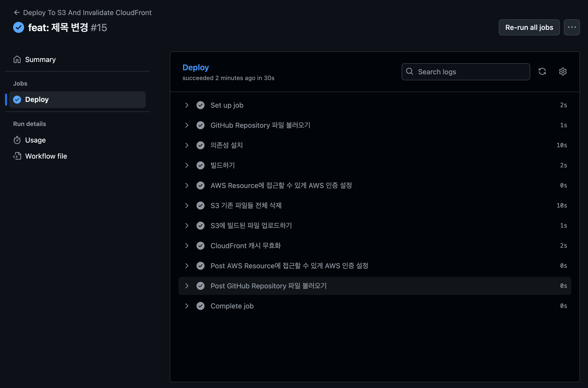Viewport: 588px width, 388px height.
Task: Click the magnifier icon in Search logs
Action: [410, 72]
